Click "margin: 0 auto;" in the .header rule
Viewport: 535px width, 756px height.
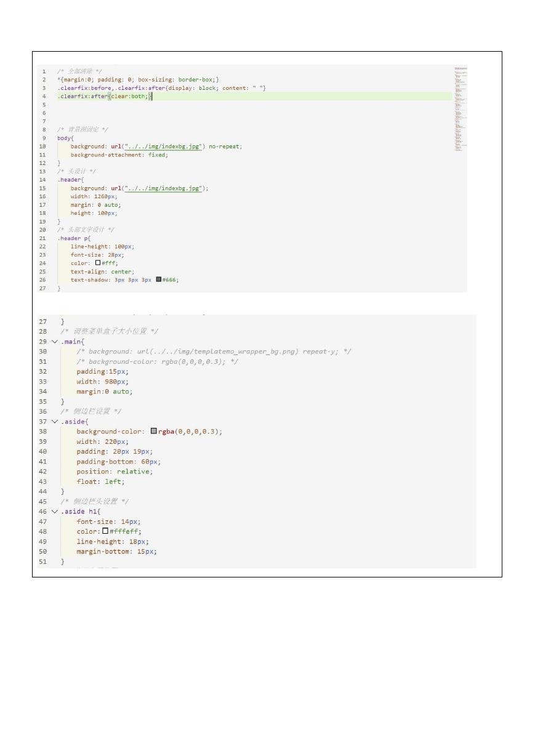[x=95, y=205]
